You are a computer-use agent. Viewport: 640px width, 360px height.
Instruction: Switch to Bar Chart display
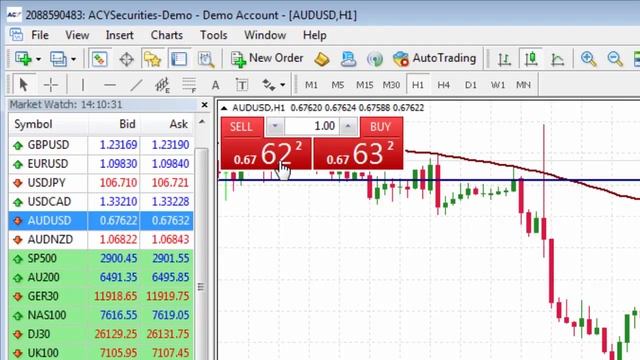pos(504,59)
